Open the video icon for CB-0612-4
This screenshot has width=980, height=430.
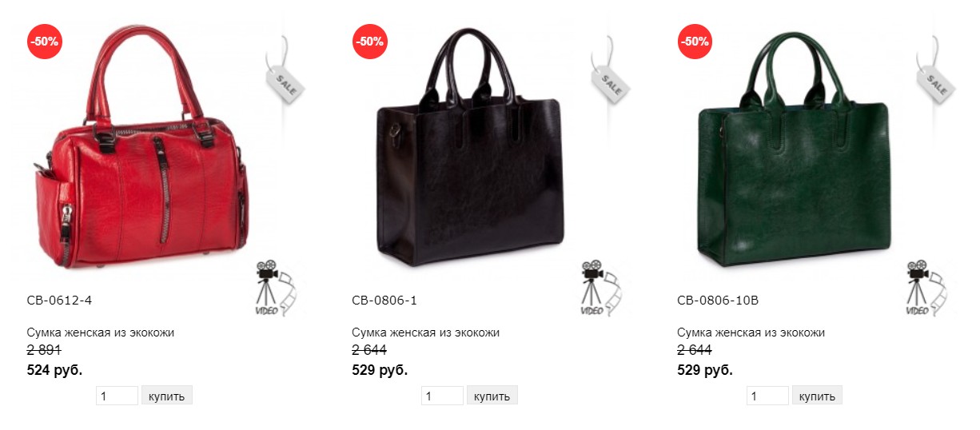pos(274,288)
